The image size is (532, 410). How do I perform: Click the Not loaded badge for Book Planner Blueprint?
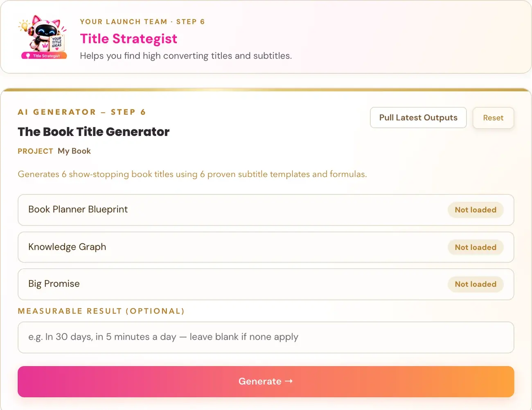point(476,210)
